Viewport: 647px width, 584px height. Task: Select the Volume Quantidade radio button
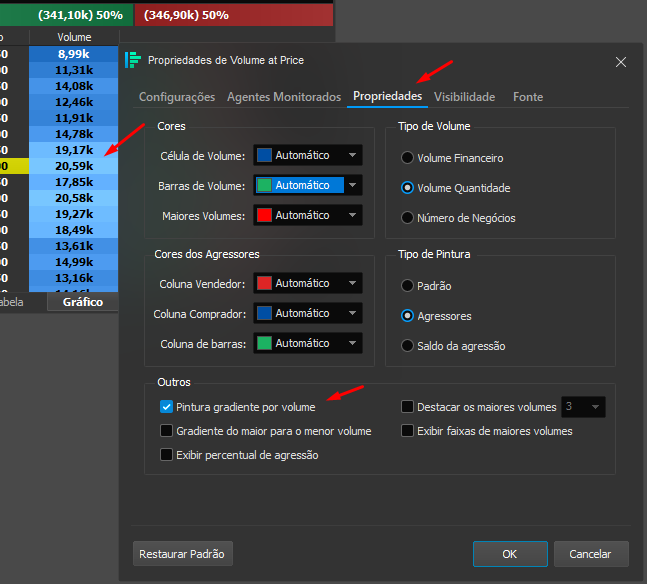pos(407,188)
